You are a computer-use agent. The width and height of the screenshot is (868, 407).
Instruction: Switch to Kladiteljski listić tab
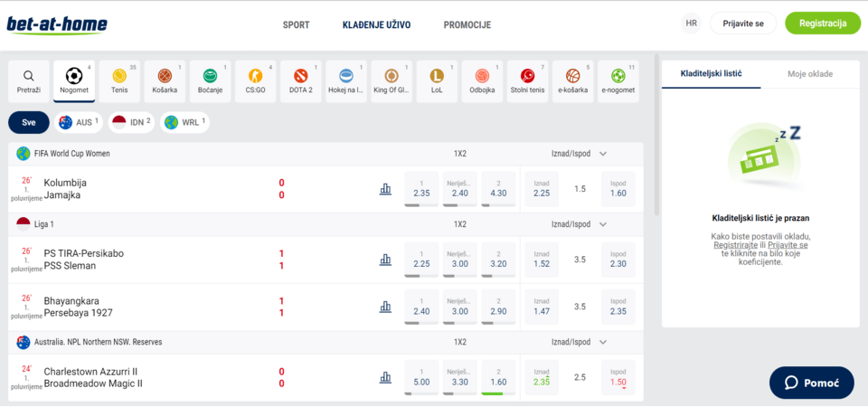point(712,73)
